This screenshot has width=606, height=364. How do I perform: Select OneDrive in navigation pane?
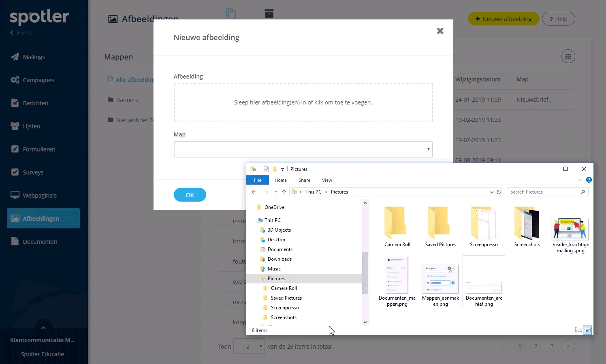[274, 207]
